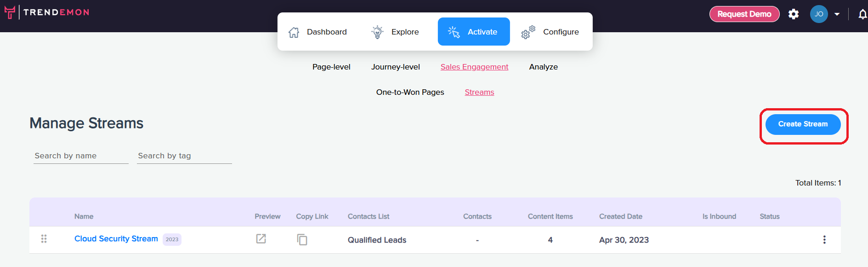
Task: Focus the Search by tag field
Action: click(x=184, y=156)
